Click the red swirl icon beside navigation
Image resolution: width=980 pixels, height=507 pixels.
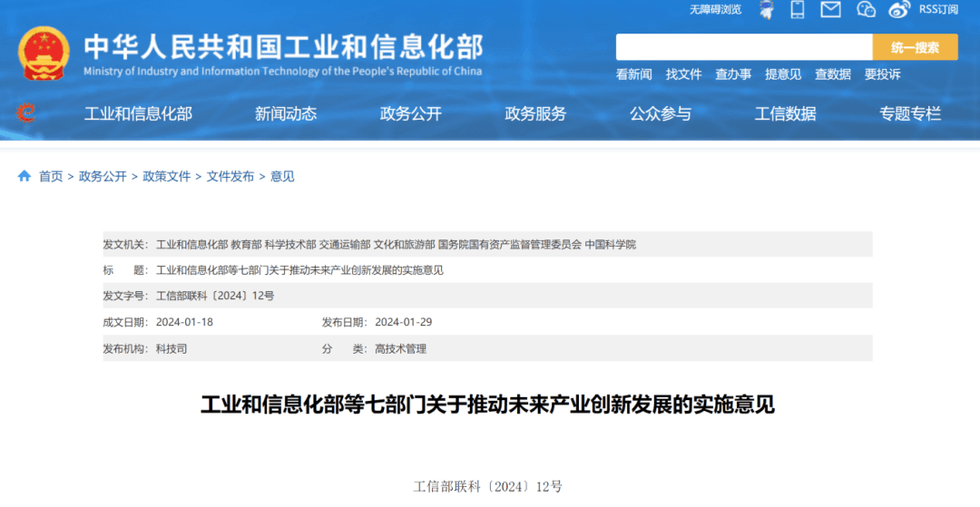(x=25, y=112)
